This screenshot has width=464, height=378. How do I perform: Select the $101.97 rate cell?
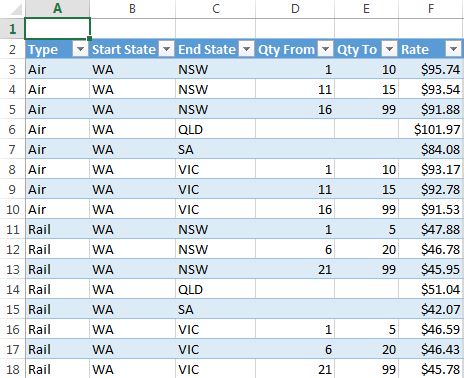pyautogui.click(x=431, y=129)
